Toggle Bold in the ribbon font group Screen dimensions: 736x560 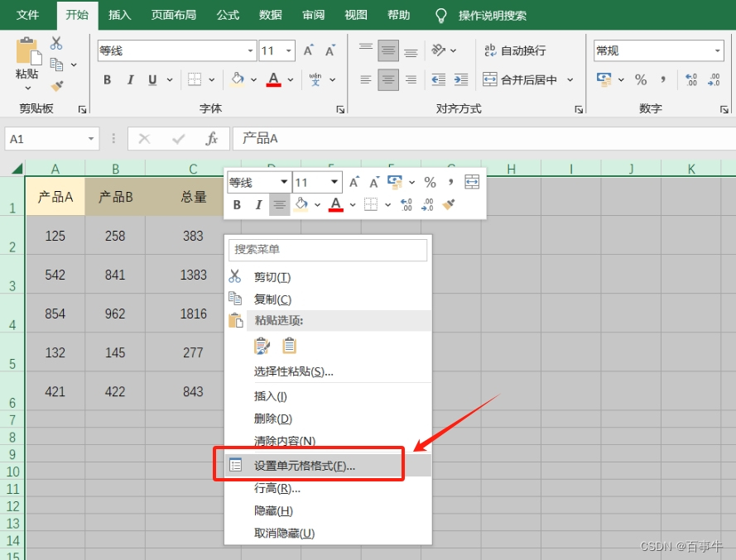[108, 79]
